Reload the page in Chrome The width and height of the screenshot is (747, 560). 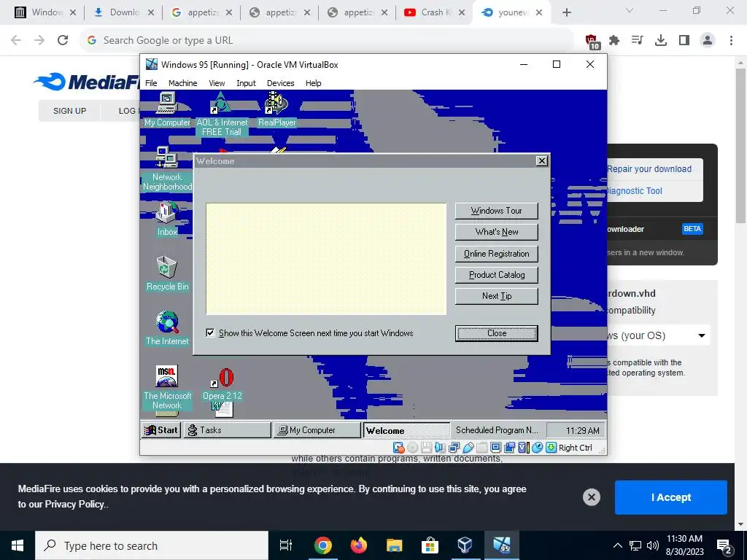pyautogui.click(x=63, y=41)
